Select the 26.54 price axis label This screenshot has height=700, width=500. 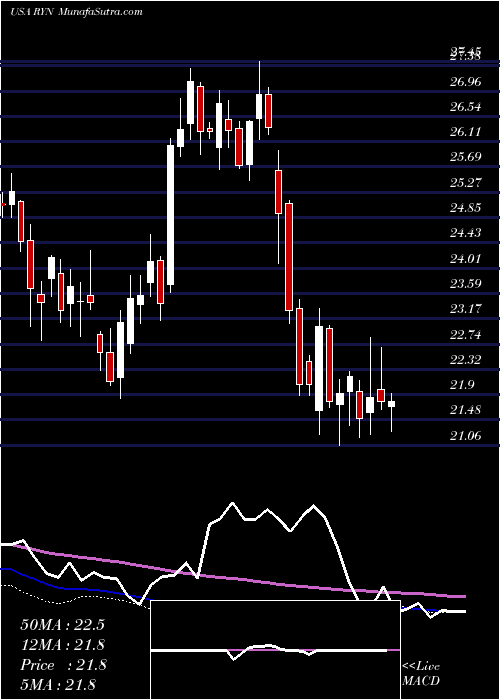(465, 107)
